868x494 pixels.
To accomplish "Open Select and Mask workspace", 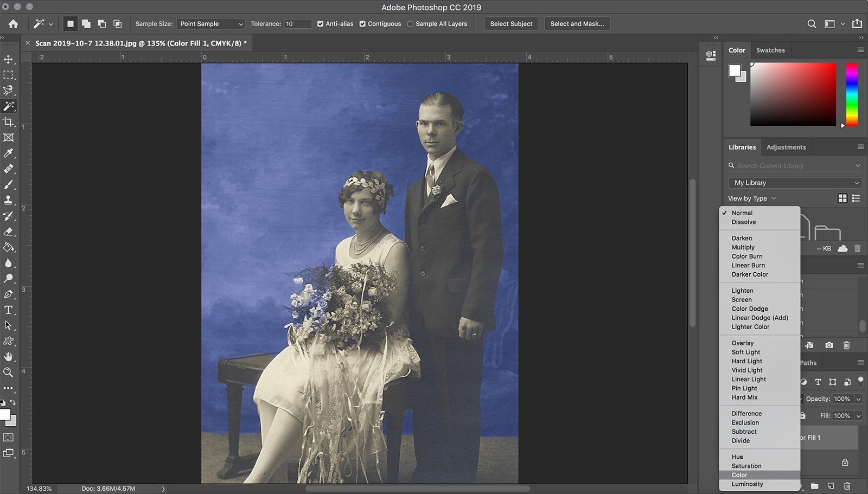I will 577,24.
